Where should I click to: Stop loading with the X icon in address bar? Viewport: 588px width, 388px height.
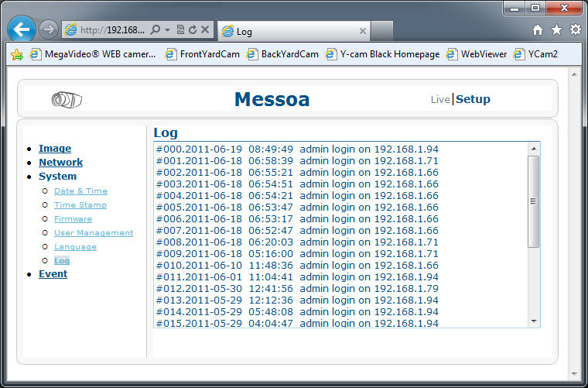click(205, 29)
